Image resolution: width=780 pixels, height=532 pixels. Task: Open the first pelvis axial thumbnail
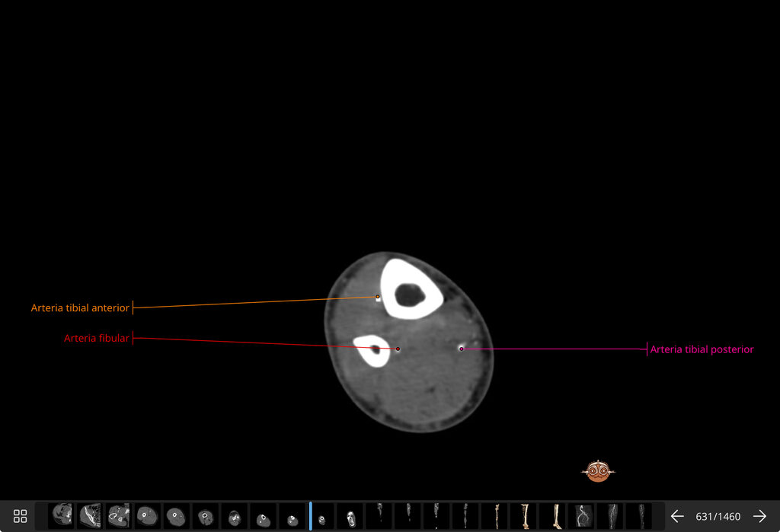pos(62,515)
